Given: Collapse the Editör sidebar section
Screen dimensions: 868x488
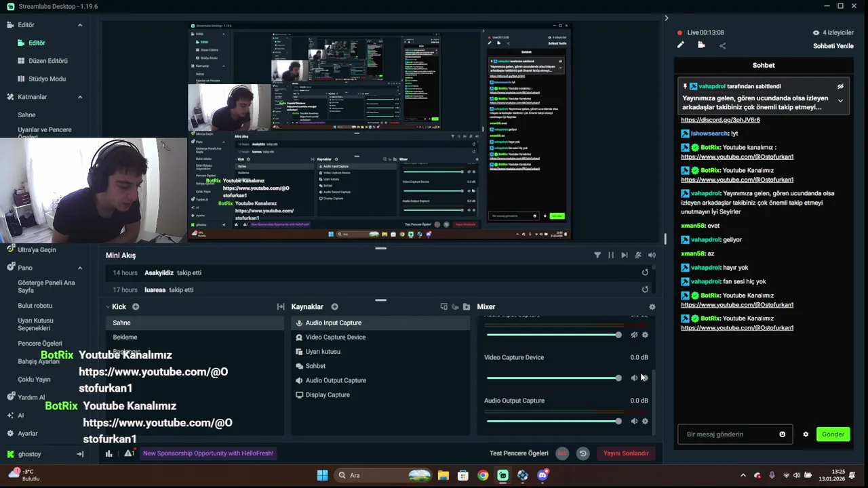Looking at the screenshot, I should (x=80, y=25).
